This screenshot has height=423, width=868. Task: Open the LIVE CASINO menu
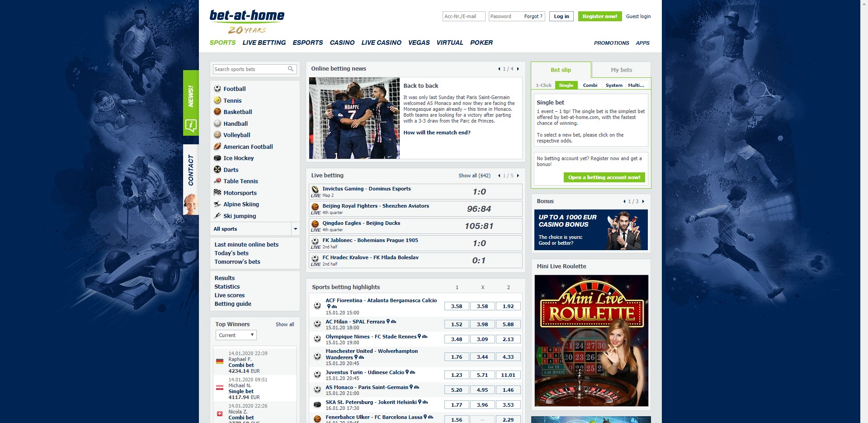coord(381,43)
